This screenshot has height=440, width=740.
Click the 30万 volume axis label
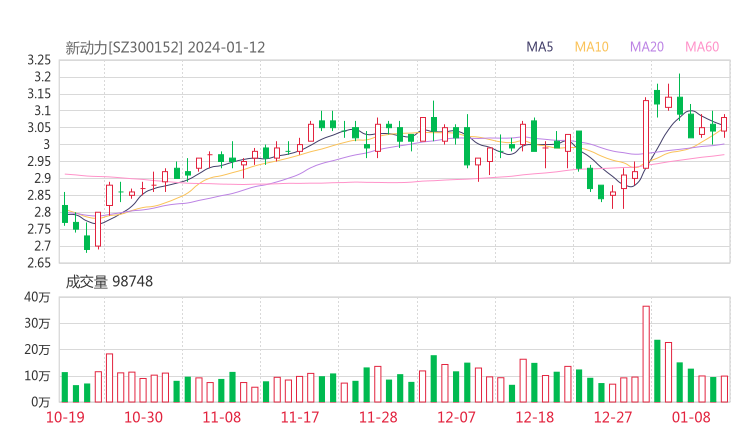point(37,323)
